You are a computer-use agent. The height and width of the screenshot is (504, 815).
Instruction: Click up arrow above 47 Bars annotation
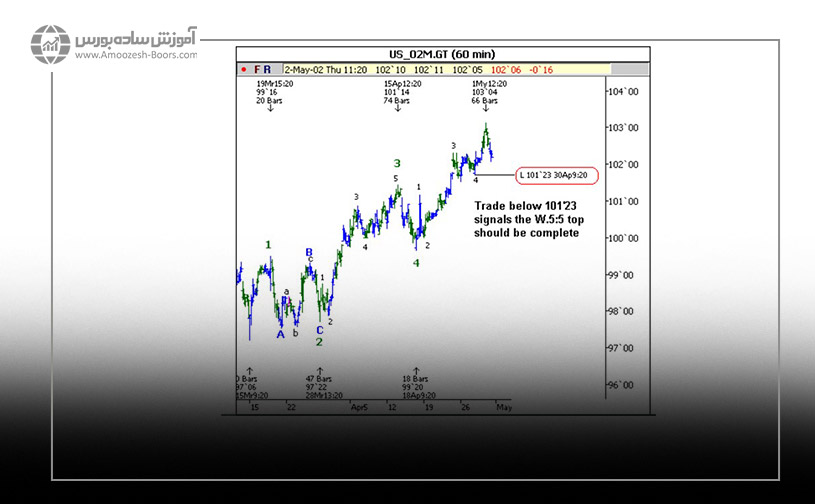pos(319,370)
